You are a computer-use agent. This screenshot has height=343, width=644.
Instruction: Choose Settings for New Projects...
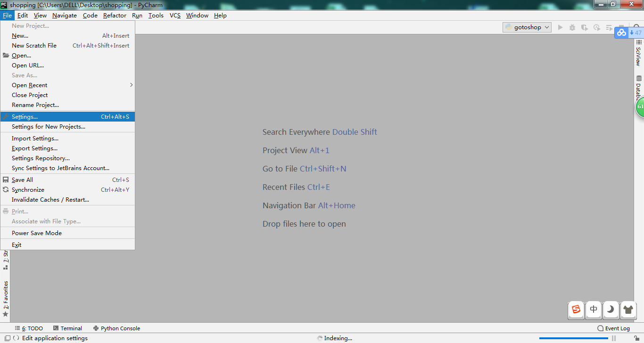click(x=67, y=127)
